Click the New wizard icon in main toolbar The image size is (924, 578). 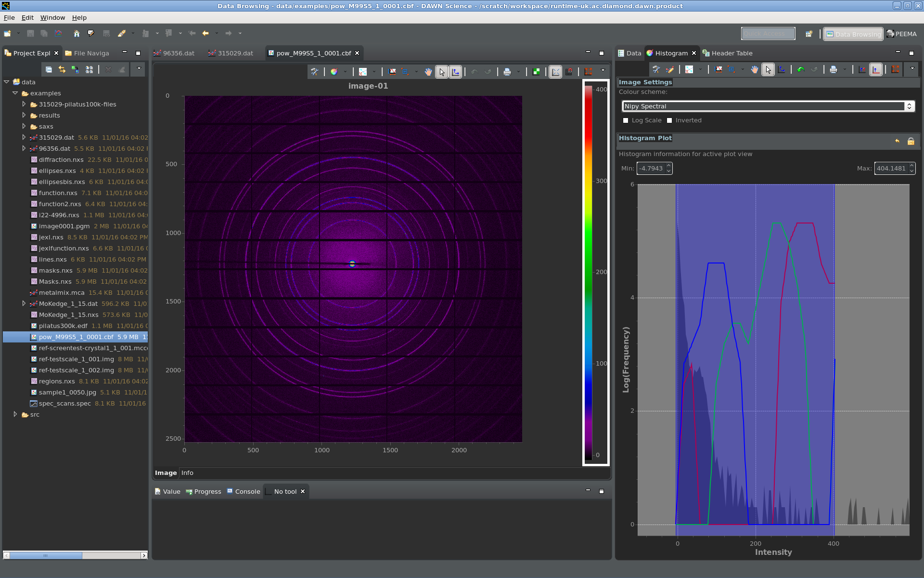pyautogui.click(x=8, y=33)
